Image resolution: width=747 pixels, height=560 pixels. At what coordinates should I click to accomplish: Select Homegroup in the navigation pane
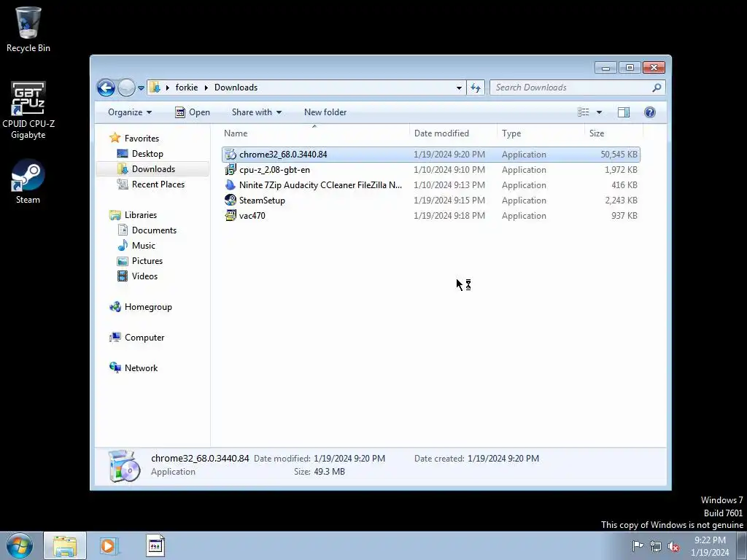pyautogui.click(x=148, y=307)
